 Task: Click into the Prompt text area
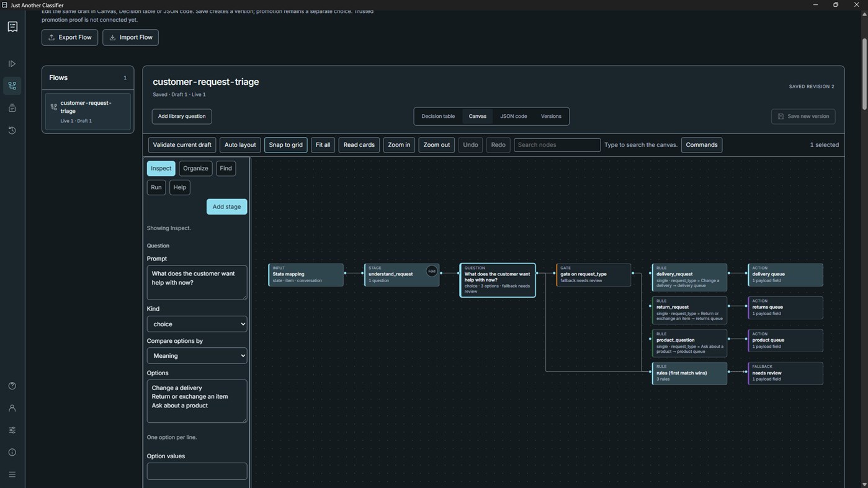coord(197,283)
